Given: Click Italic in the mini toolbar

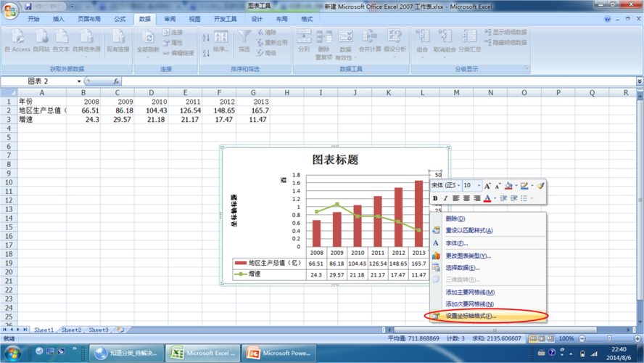Looking at the screenshot, I should coord(445,198).
